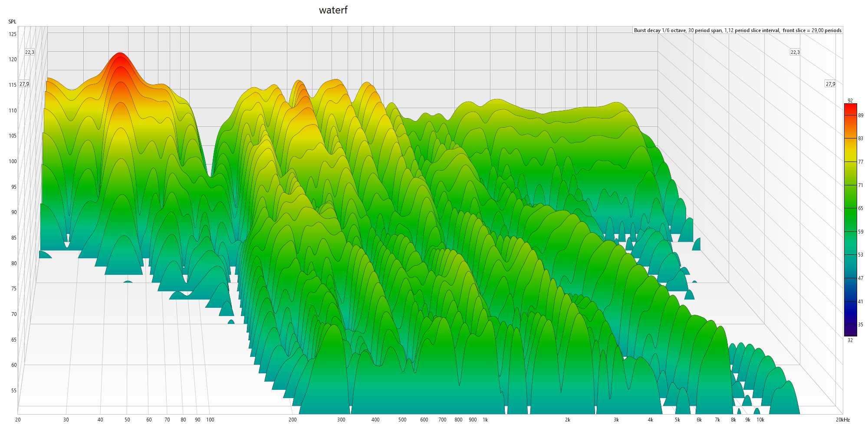
Task: Click the 59 color scale label
Action: pyautogui.click(x=861, y=232)
